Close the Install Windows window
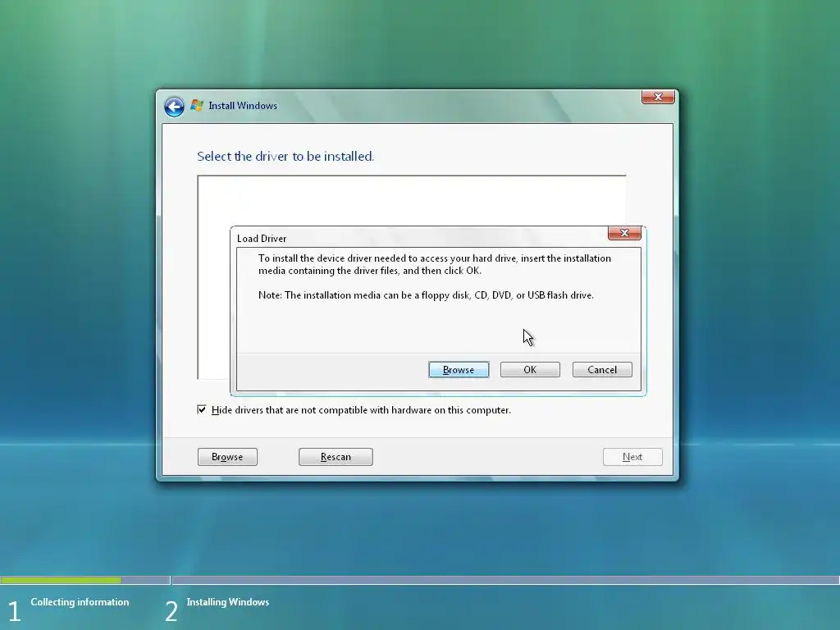The image size is (840, 630). pyautogui.click(x=658, y=97)
